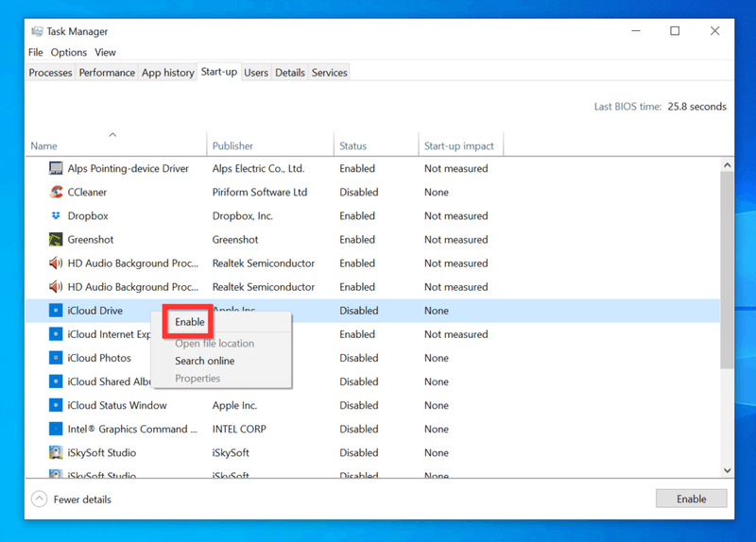Viewport: 756px width, 542px height.
Task: Sort by the Name column header
Action: [115, 145]
